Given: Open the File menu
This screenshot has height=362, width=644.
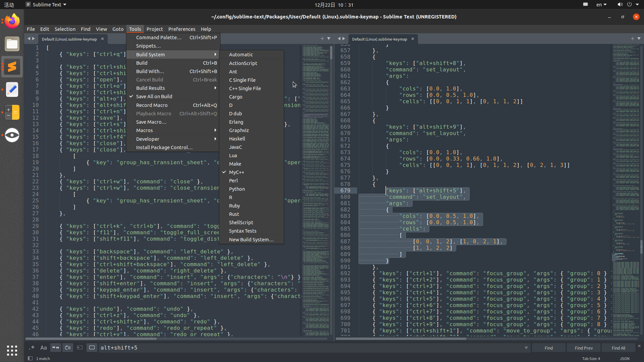Looking at the screenshot, I should click(x=31, y=29).
